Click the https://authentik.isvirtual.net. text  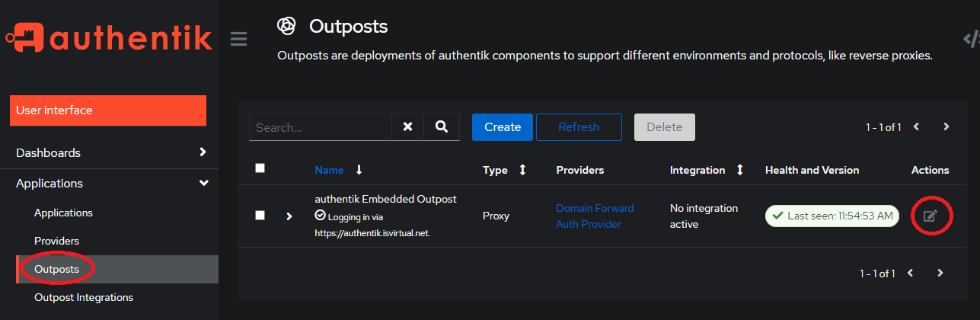(x=372, y=233)
